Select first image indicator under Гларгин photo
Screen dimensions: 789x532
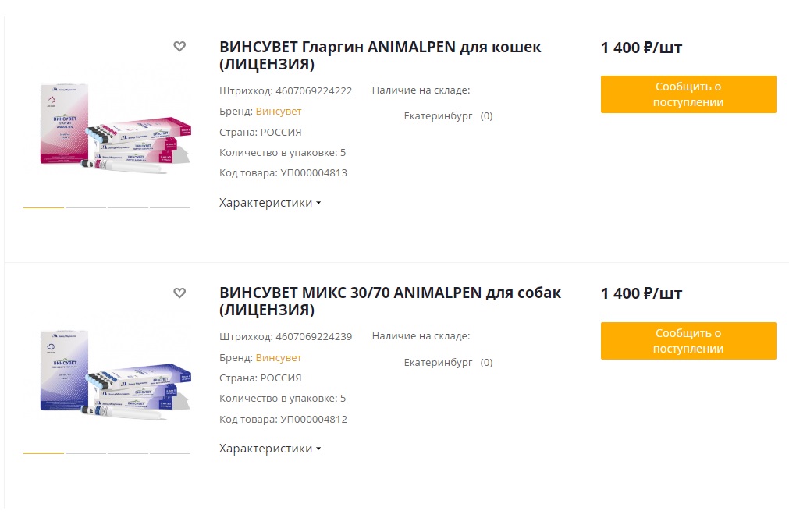pyautogui.click(x=44, y=207)
